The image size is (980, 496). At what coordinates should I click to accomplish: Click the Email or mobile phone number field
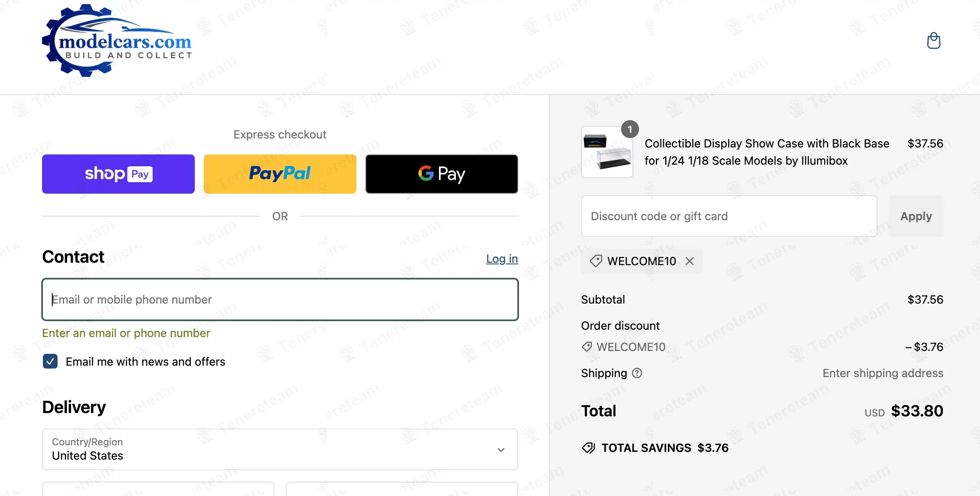coord(280,299)
